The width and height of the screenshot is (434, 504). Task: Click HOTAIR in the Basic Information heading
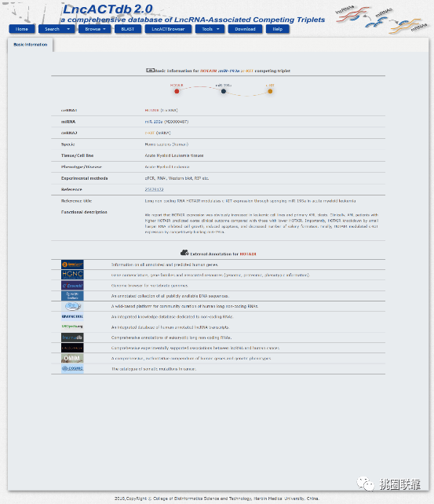(209, 71)
